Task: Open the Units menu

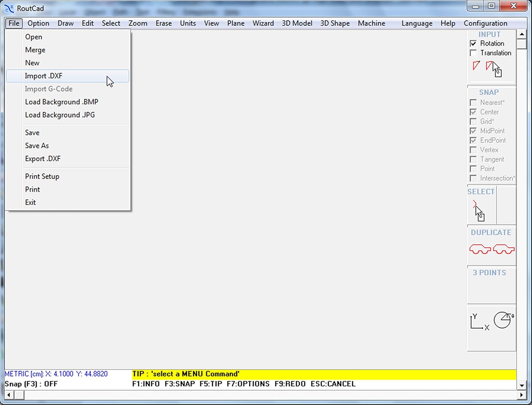Action: 188,23
